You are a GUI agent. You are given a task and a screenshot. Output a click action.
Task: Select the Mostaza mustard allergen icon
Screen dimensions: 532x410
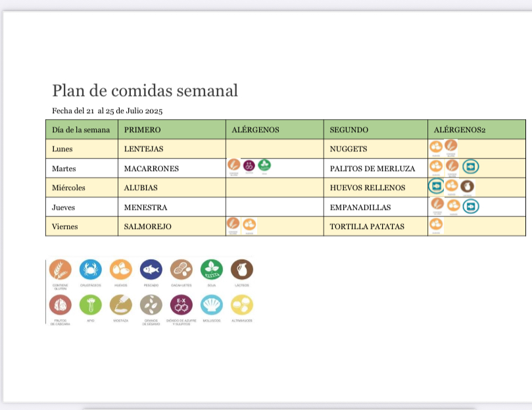120,305
